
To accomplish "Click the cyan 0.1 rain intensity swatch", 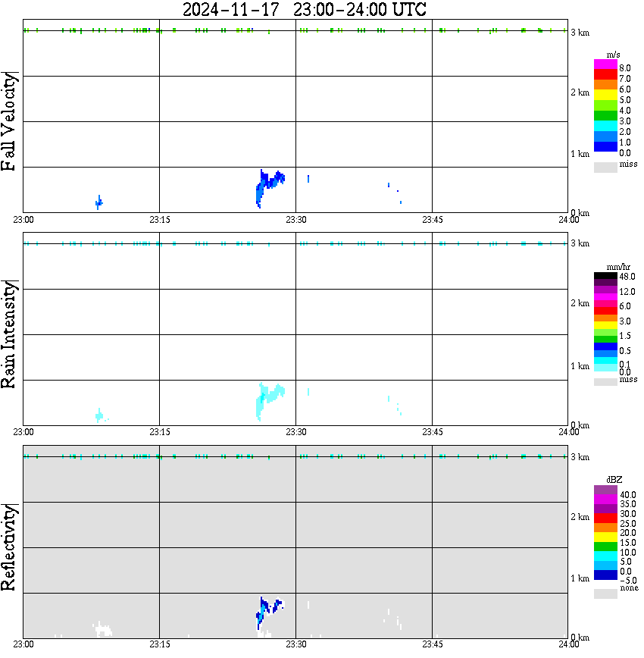I will pyautogui.click(x=605, y=361).
